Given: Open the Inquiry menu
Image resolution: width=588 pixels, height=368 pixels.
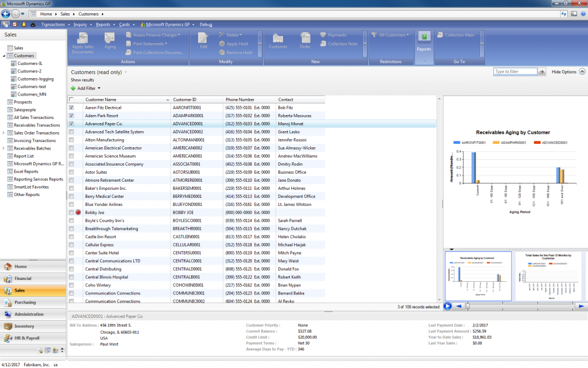Looking at the screenshot, I should tap(83, 24).
